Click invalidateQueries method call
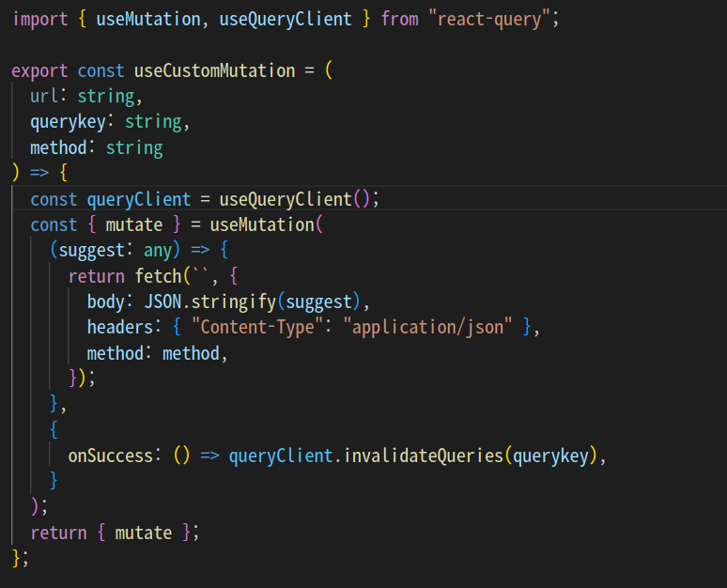The image size is (727, 588). pyautogui.click(x=424, y=456)
